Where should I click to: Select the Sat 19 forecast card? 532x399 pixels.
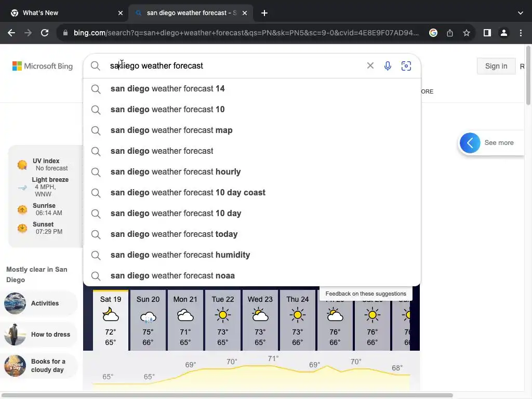[x=111, y=320]
